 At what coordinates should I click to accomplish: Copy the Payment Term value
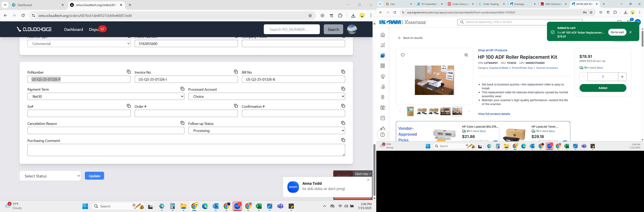click(x=182, y=89)
